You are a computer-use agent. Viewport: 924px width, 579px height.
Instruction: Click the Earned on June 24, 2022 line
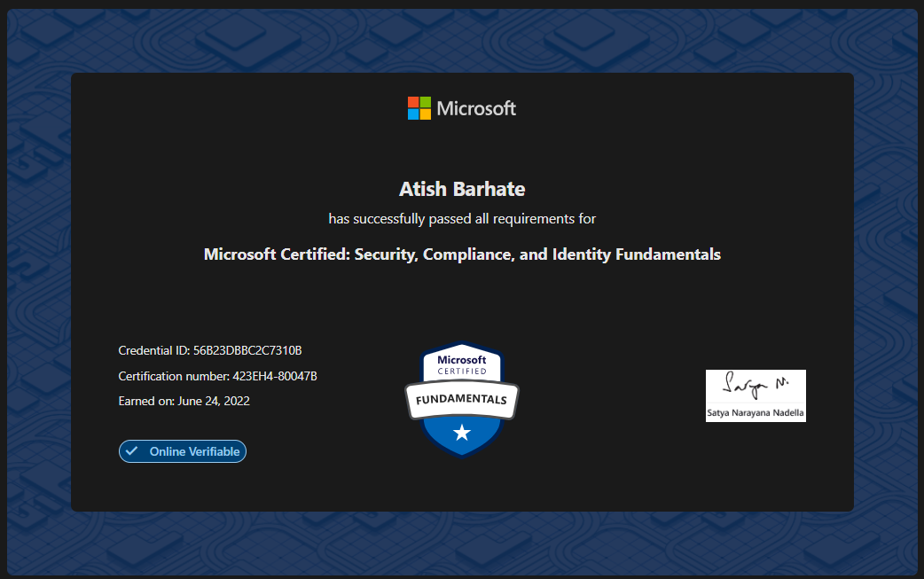pyautogui.click(x=184, y=401)
